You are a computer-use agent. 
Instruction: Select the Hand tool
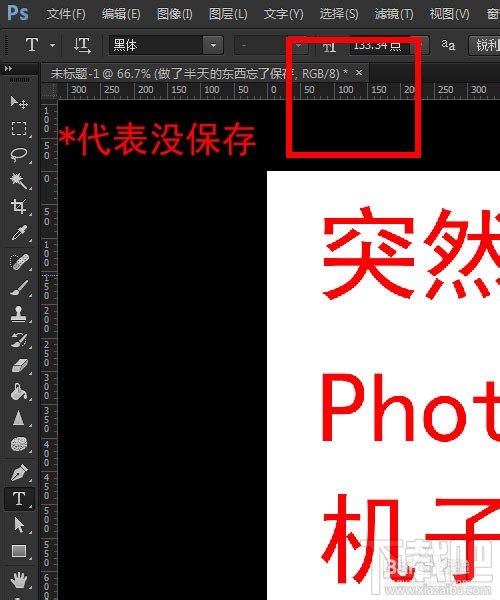[19, 580]
